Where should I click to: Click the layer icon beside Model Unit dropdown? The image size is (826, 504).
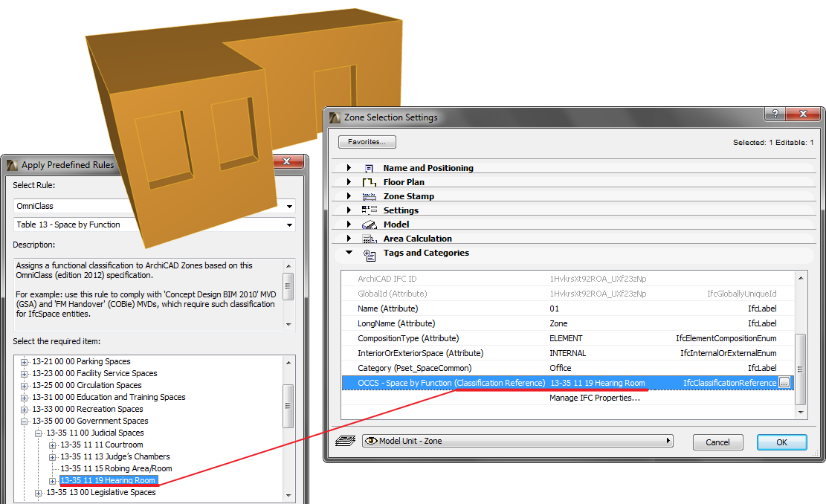tap(346, 440)
